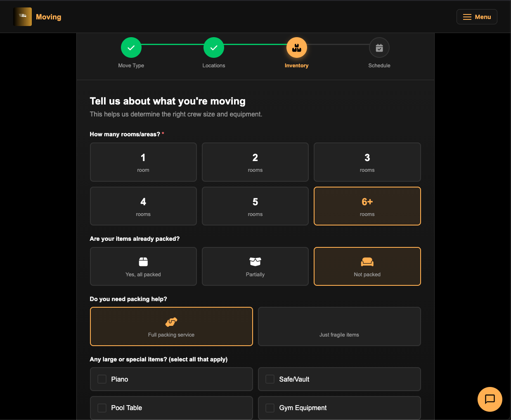The image size is (511, 420).
Task: Select 1 room option
Action: click(x=143, y=162)
